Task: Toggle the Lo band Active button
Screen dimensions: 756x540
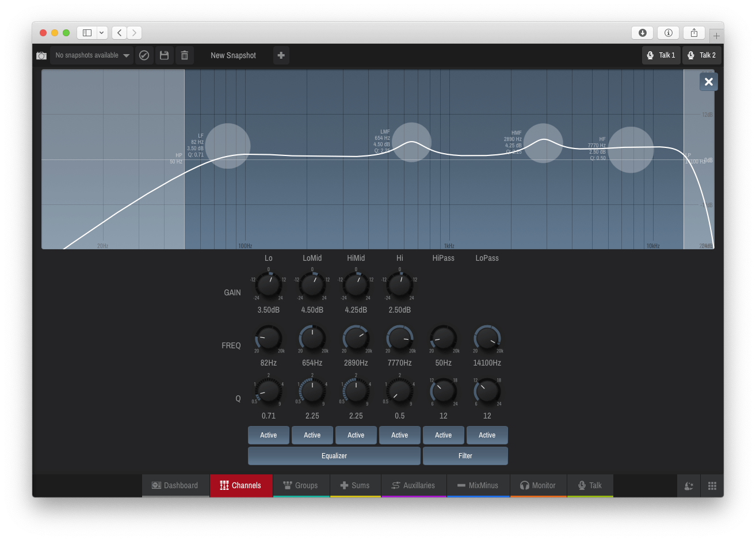Action: click(269, 435)
